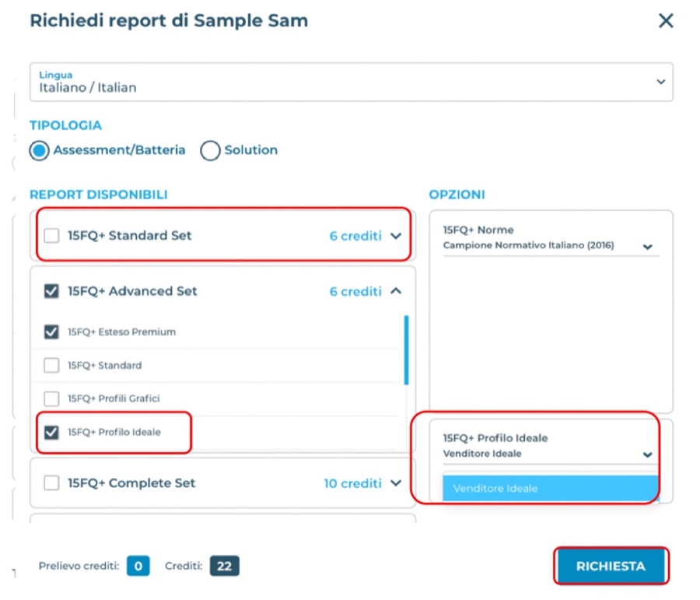Choose Venditore Ideale from the open list
700x600 pixels.
coord(551,488)
